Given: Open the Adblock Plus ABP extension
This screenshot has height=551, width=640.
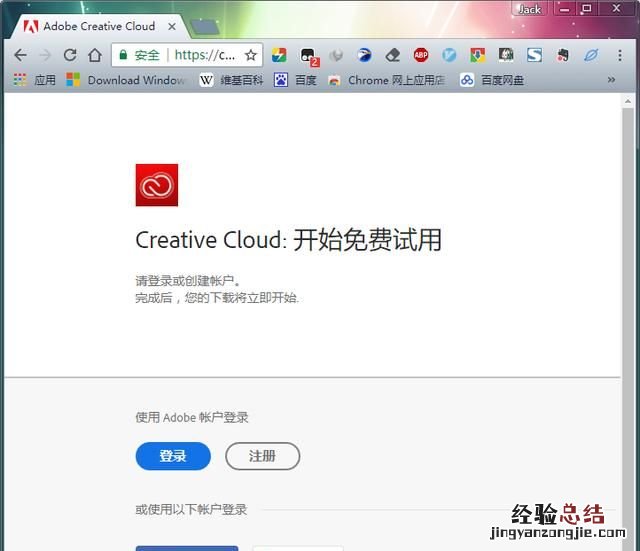Looking at the screenshot, I should pyautogui.click(x=421, y=55).
